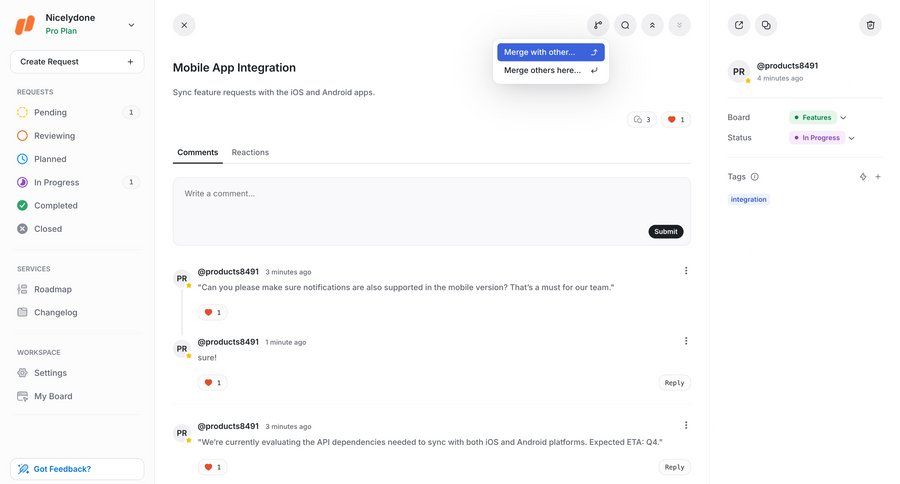Click the Submit comment button
Viewport: 900px width, 484px height.
coord(666,231)
